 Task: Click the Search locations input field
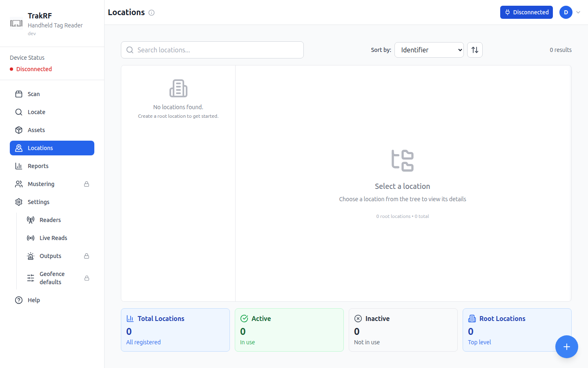(212, 50)
